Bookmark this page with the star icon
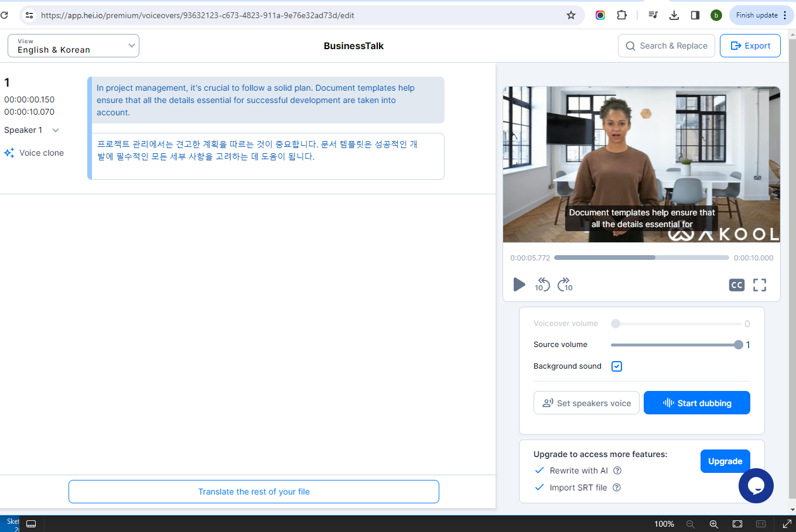The height and width of the screenshot is (532, 796). (x=571, y=15)
